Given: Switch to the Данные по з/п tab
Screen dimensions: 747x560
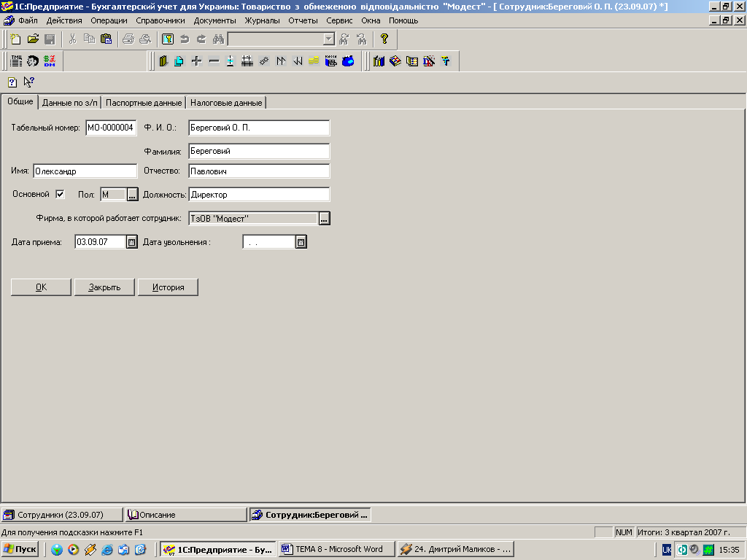Looking at the screenshot, I should coord(69,103).
